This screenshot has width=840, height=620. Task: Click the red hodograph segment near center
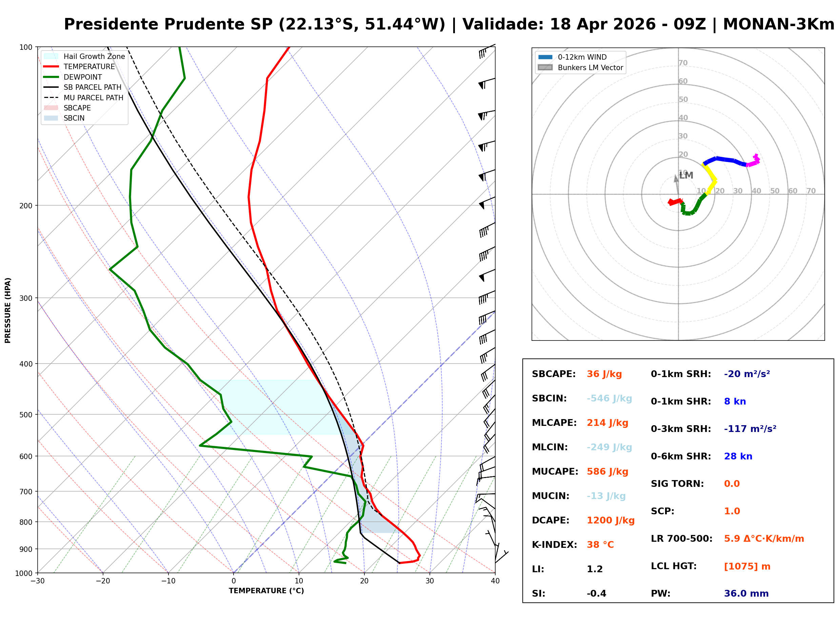[x=675, y=202]
